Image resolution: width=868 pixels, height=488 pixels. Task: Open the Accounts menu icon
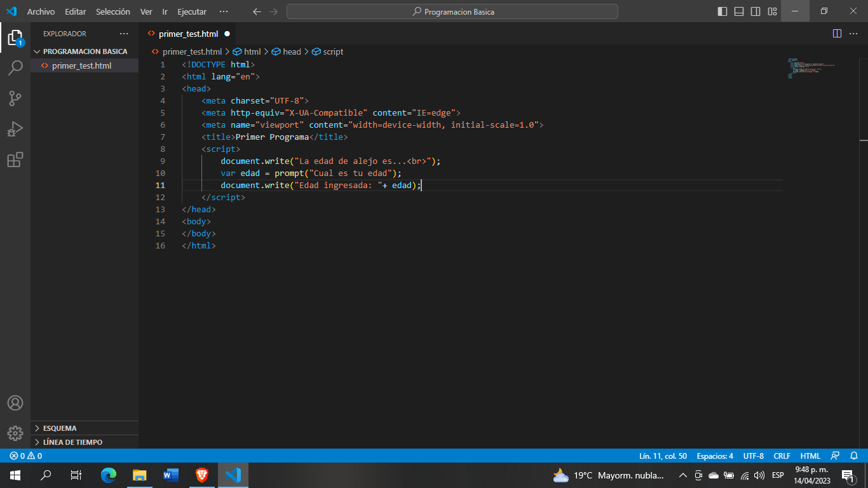click(15, 403)
